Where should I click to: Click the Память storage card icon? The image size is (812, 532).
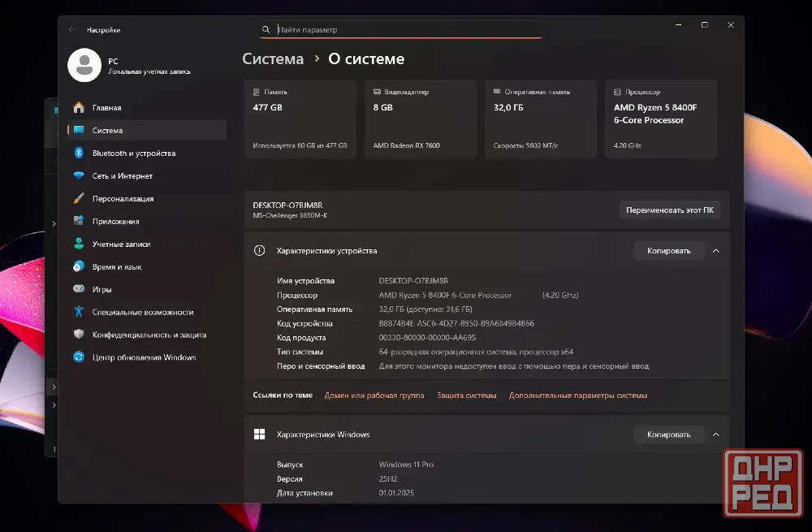coord(256,92)
